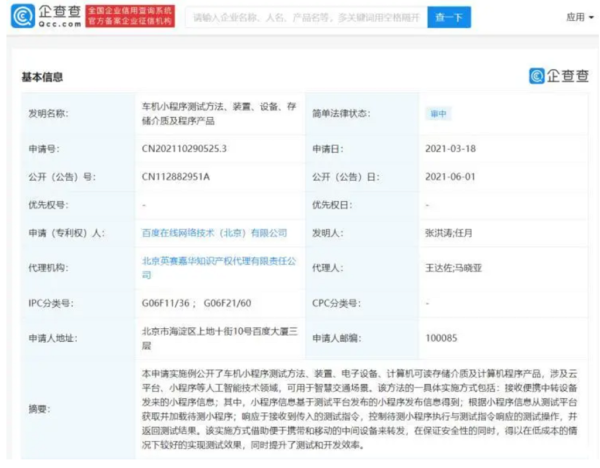This screenshot has width=600, height=468.
Task: Click the 申请（专利权）人 field label
Action: [x=67, y=233]
